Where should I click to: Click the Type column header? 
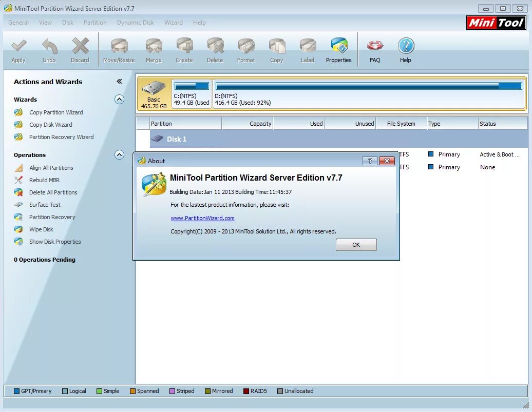pos(452,124)
